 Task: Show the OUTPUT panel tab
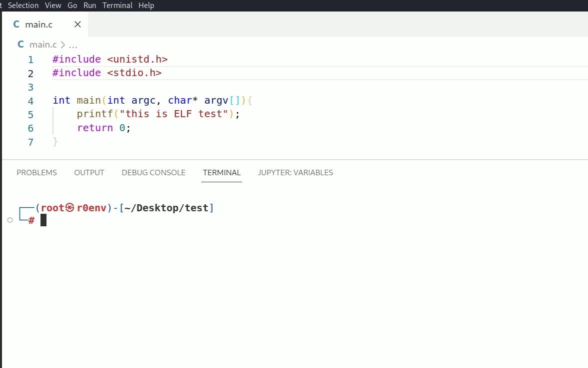pos(89,172)
